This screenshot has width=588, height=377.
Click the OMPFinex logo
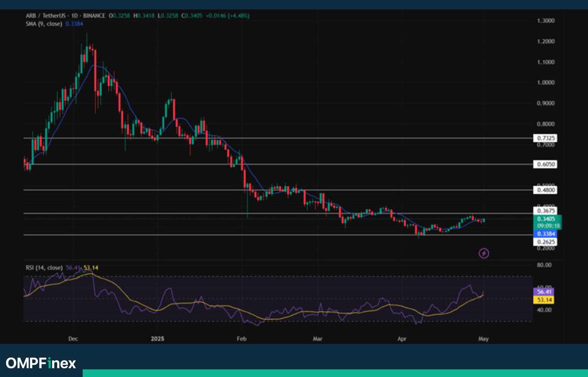click(x=41, y=363)
